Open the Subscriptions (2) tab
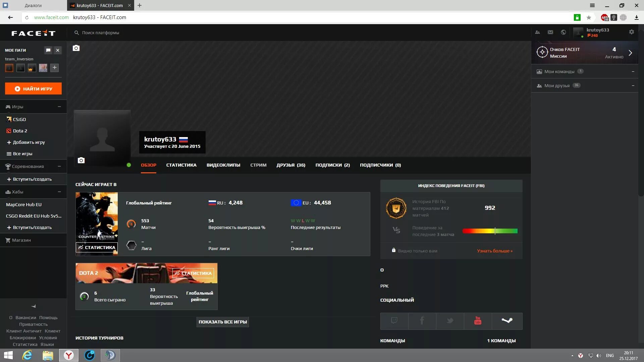The width and height of the screenshot is (644, 362). pos(332,165)
